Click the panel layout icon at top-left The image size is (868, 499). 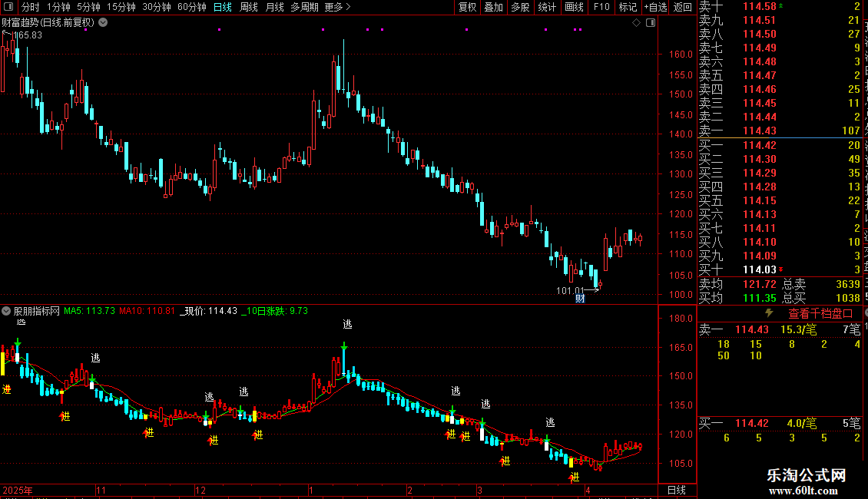pos(8,7)
